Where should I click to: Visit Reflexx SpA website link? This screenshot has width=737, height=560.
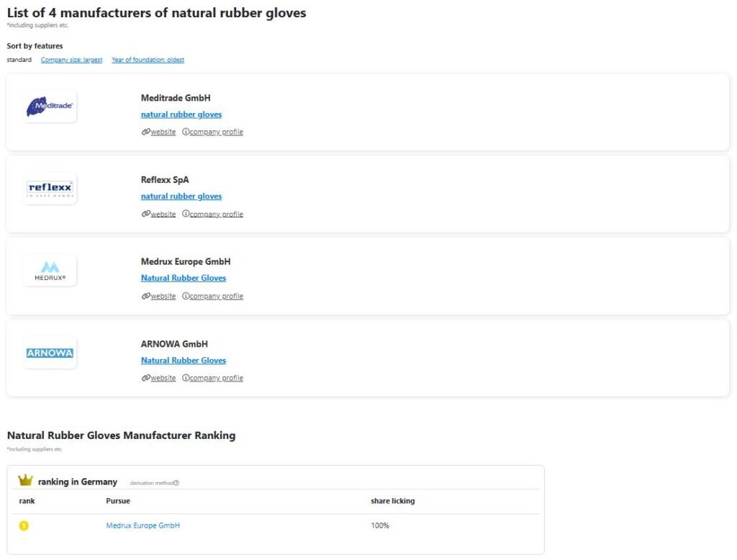click(163, 214)
